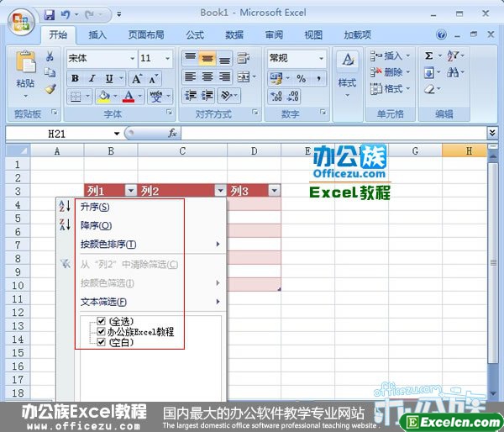The width and height of the screenshot is (504, 432).
Task: Open the phonetic guide wén icon
Action: [x=156, y=96]
